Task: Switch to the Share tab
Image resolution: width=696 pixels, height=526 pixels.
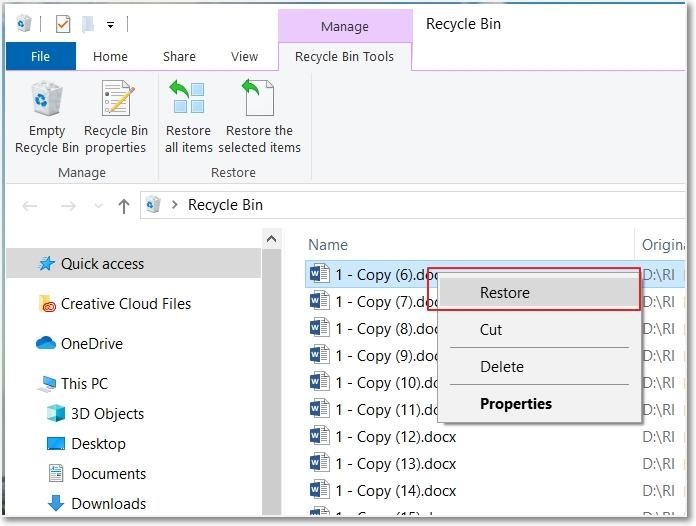Action: click(179, 56)
